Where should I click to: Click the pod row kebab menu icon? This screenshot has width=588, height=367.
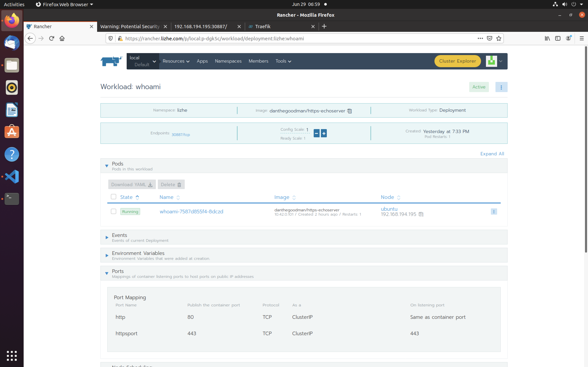[x=494, y=211]
